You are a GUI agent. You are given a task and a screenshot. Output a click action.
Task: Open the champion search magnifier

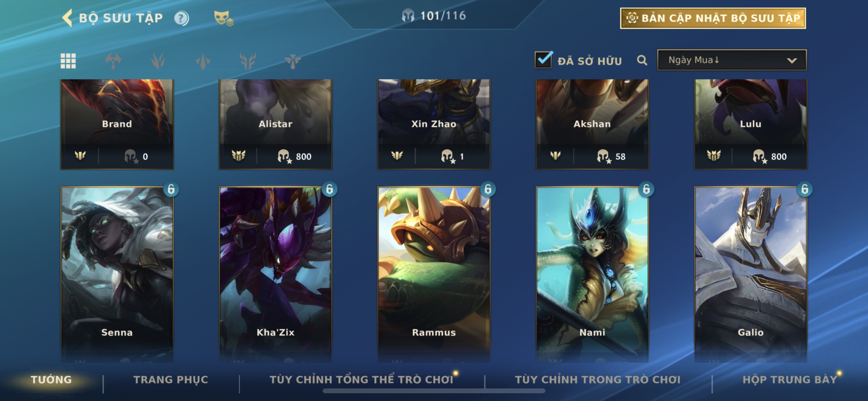coord(642,60)
